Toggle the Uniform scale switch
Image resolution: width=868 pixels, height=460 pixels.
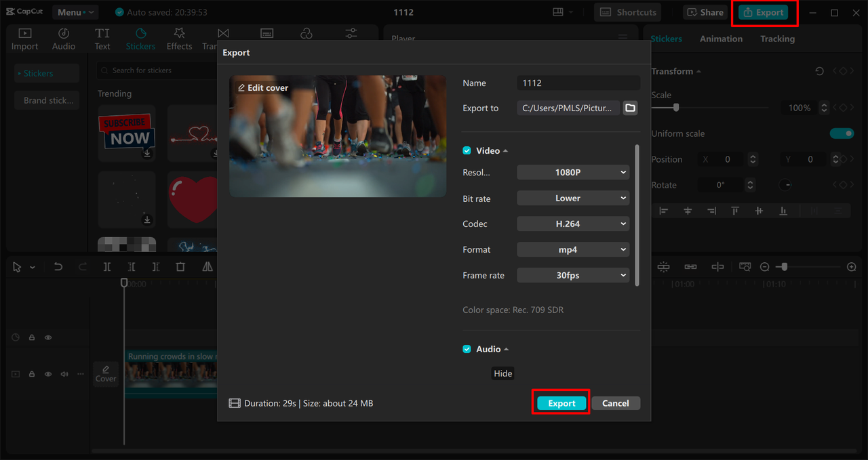[x=842, y=133]
